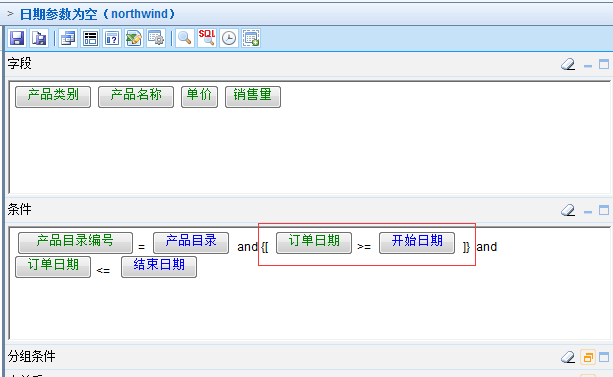Click the Excel edit icon
613x377 pixels.
[x=134, y=38]
